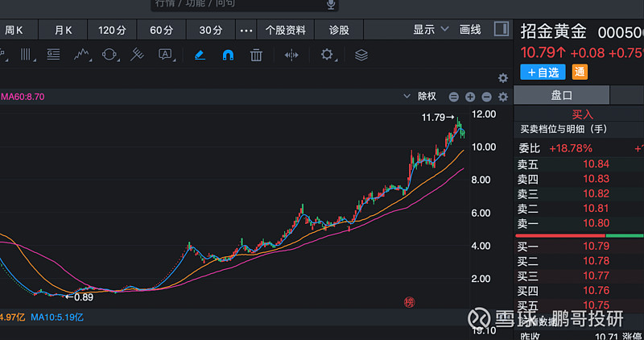Switch to the 月K monthly tab
The height and width of the screenshot is (340, 644).
[63, 30]
